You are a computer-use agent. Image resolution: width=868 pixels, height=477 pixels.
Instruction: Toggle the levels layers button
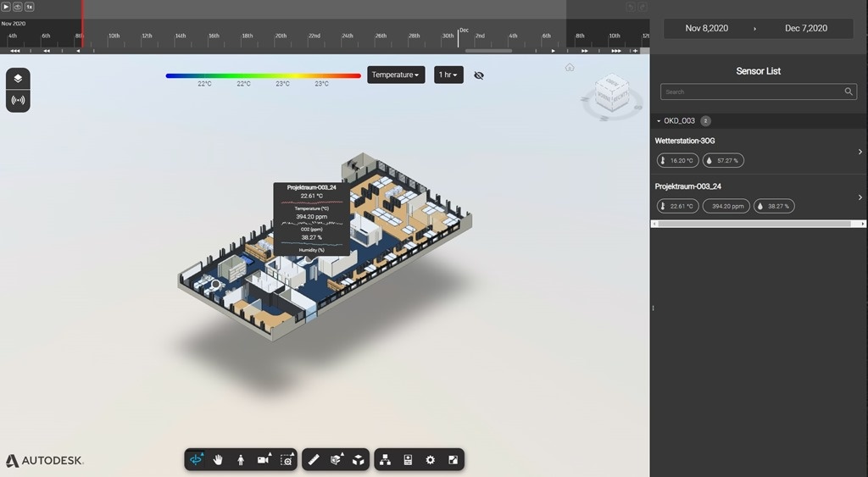point(18,79)
